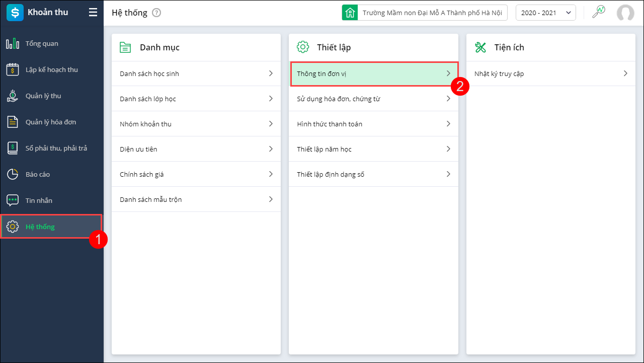644x363 pixels.
Task: Open Tổng quan from the sidebar
Action: tap(42, 44)
